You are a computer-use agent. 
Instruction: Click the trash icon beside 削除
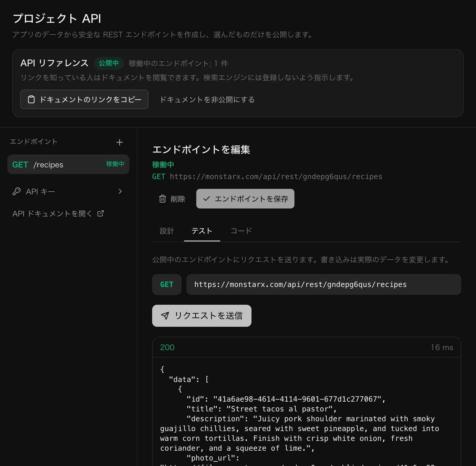tap(163, 199)
